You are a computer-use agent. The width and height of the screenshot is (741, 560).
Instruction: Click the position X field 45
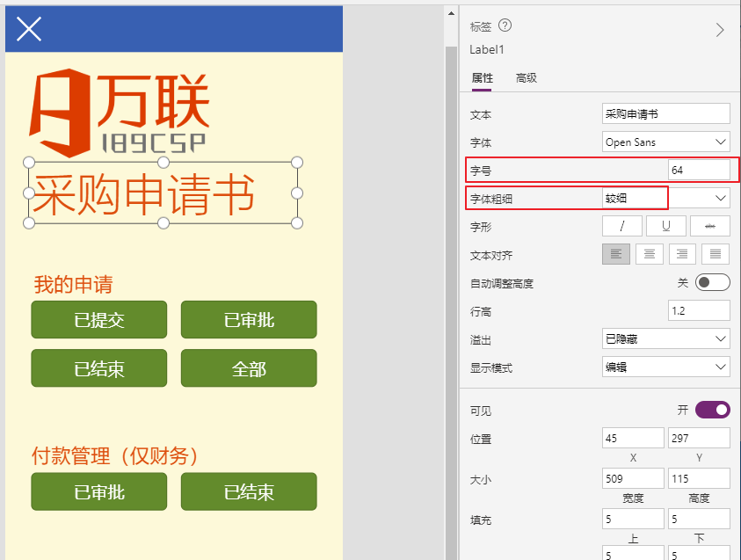(633, 438)
